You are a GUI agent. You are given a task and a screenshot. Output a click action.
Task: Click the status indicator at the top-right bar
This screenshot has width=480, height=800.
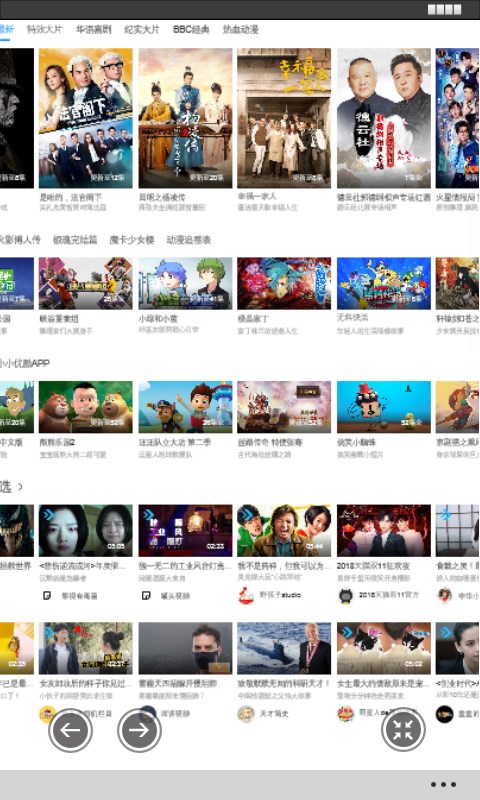[x=445, y=10]
